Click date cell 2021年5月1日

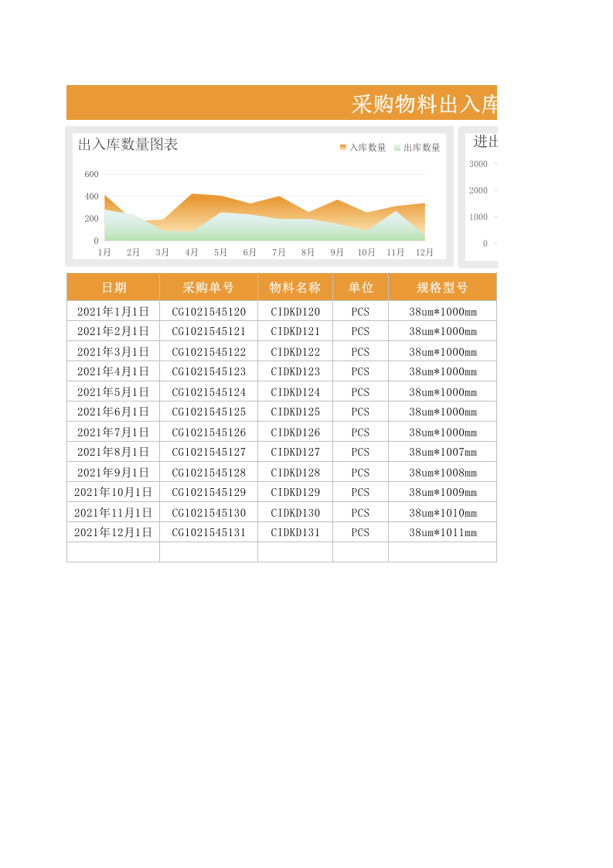pos(114,392)
